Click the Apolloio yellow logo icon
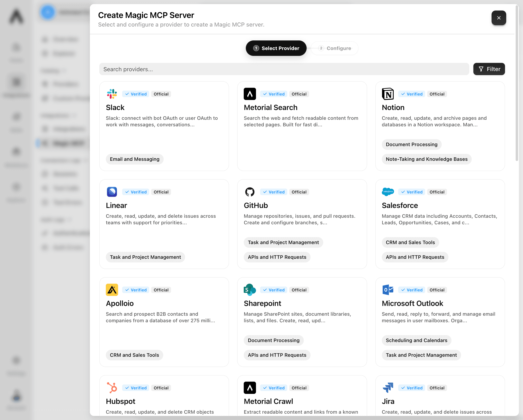This screenshot has height=420, width=523. coord(112,290)
